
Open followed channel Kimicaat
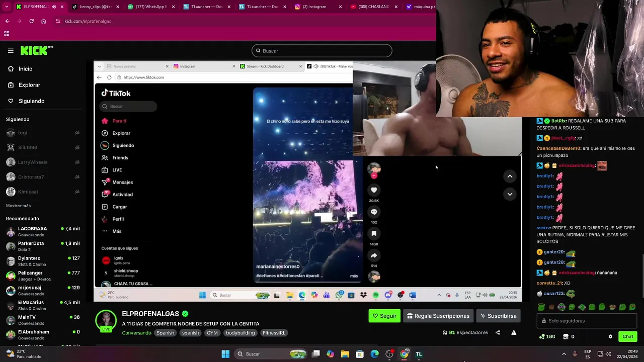[43, 192]
